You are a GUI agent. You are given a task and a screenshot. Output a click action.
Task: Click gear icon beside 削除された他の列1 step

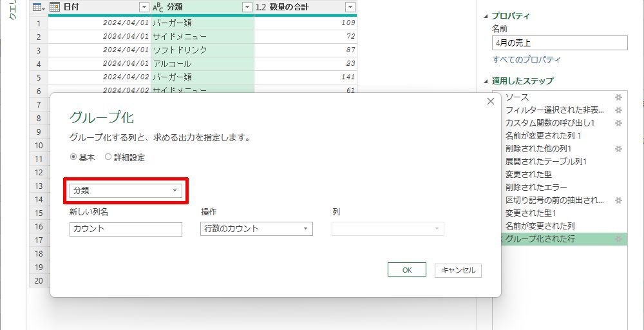[x=618, y=149]
